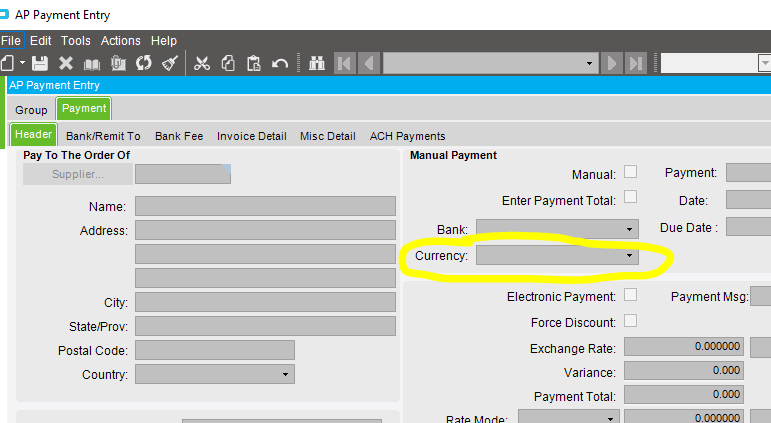
Task: Select the State/Prov field
Action: click(x=266, y=326)
